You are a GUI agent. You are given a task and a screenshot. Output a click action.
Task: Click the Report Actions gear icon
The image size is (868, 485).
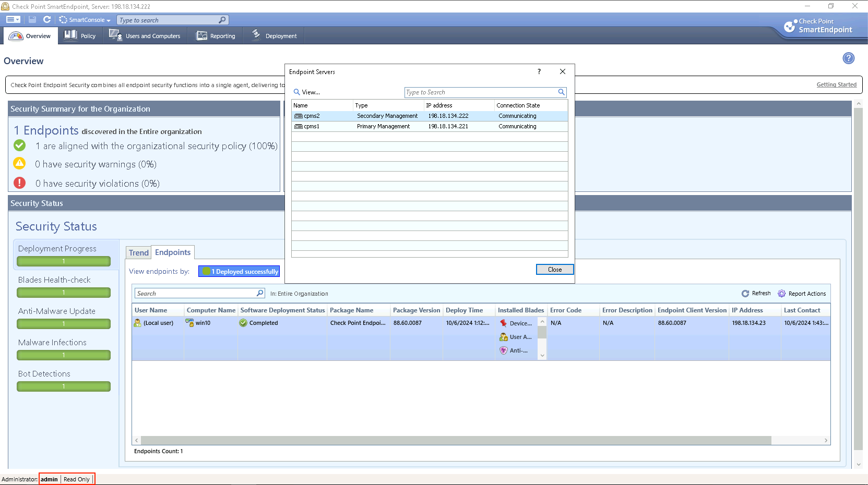pyautogui.click(x=781, y=294)
